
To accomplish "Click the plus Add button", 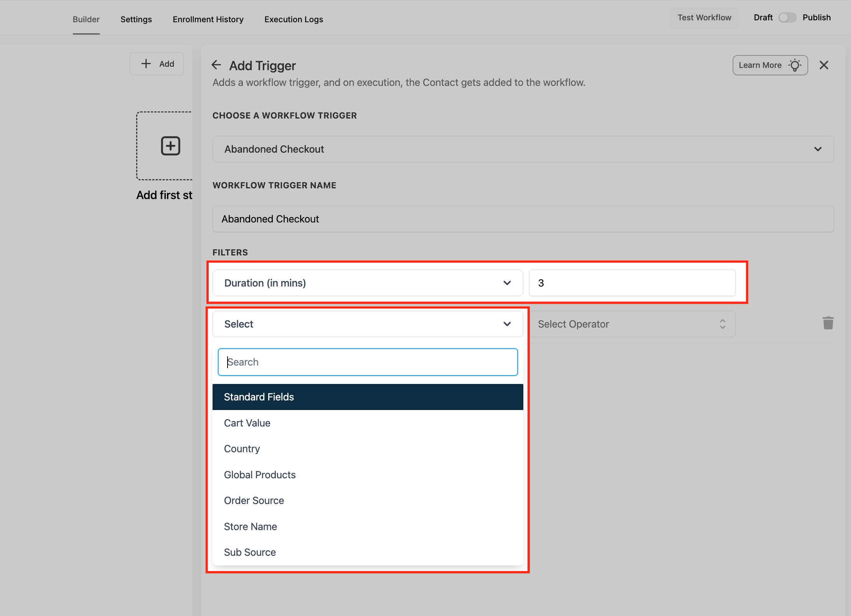I will tap(157, 64).
